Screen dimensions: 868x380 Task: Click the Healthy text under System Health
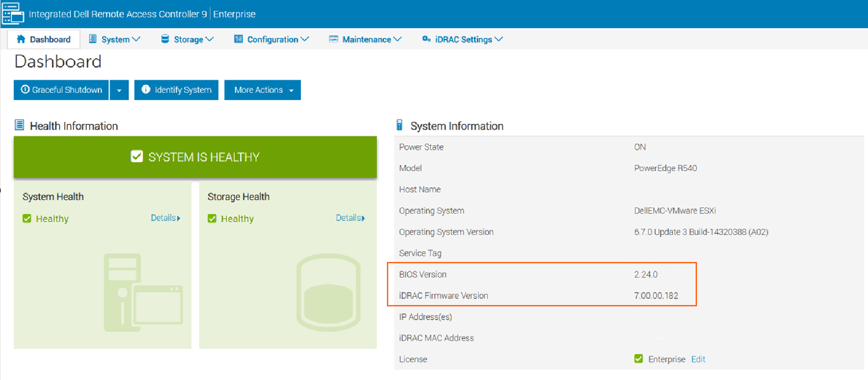(52, 219)
